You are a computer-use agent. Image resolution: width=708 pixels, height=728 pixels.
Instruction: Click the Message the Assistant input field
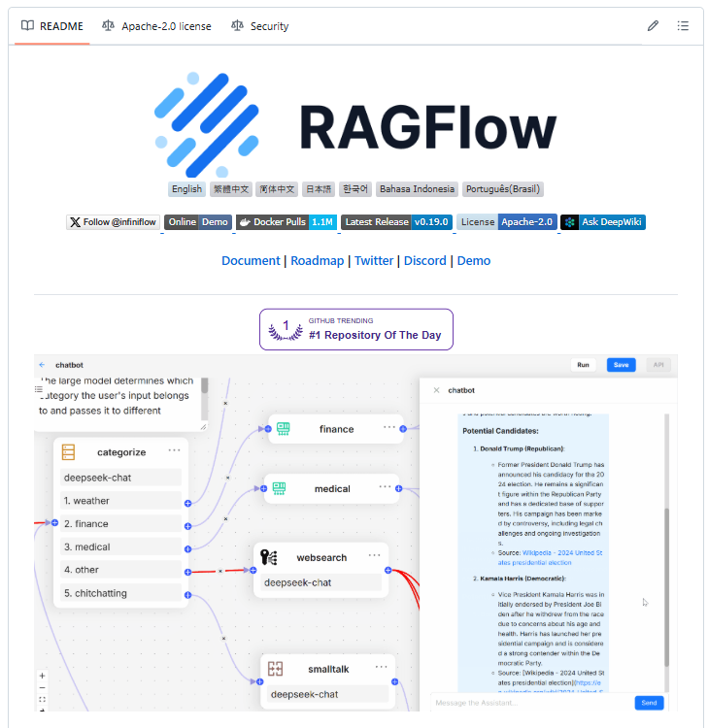tap(531, 703)
